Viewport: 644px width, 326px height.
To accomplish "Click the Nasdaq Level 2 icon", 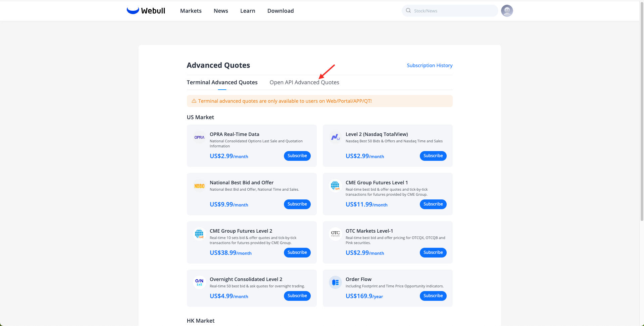I will [x=335, y=137].
